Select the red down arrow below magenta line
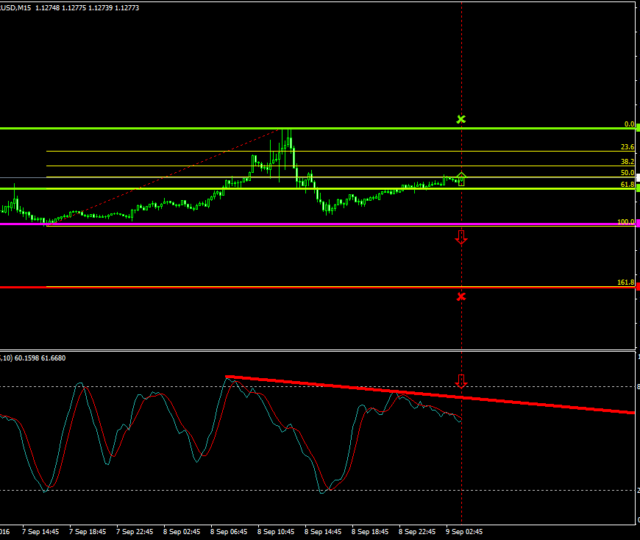 click(x=461, y=237)
